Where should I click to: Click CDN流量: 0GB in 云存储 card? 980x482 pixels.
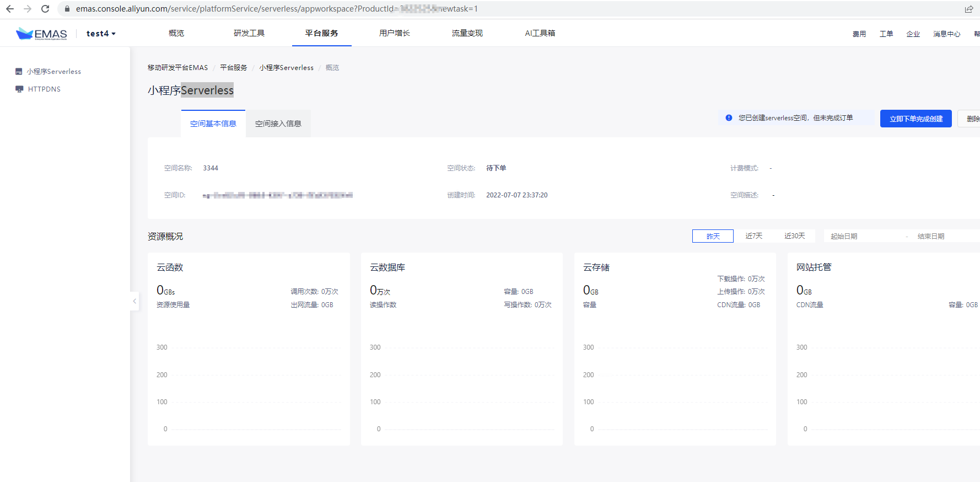click(x=739, y=305)
